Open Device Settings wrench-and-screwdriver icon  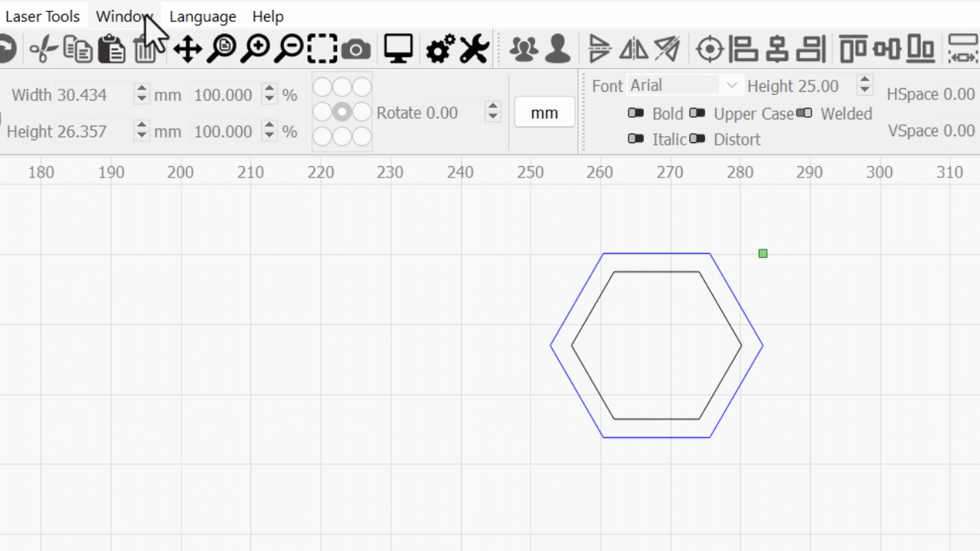[474, 50]
